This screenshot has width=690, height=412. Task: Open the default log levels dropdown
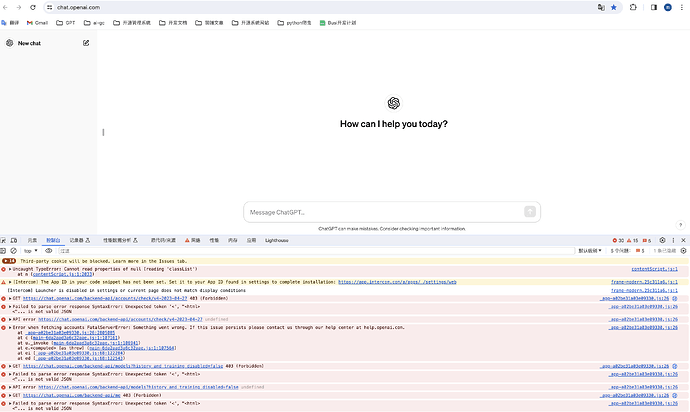pos(590,251)
